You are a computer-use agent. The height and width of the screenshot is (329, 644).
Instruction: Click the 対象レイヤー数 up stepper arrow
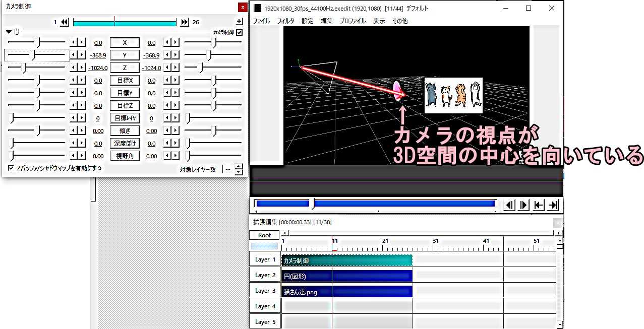pos(237,167)
